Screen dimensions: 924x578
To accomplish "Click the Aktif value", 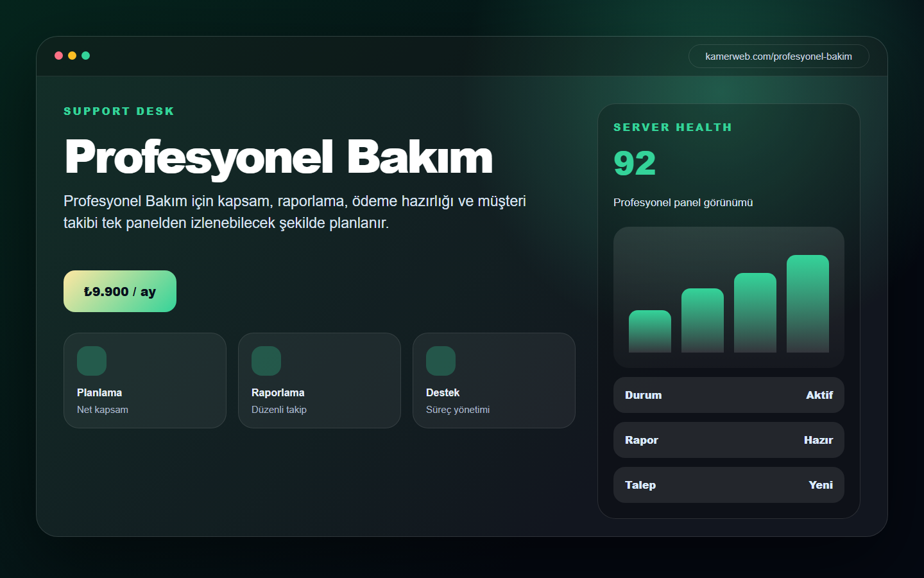I will click(819, 395).
